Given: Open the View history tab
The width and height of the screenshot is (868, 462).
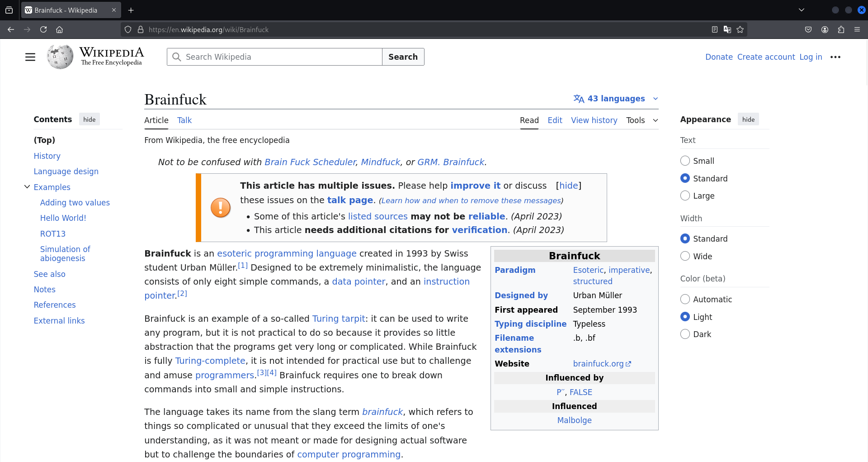Looking at the screenshot, I should 594,120.
